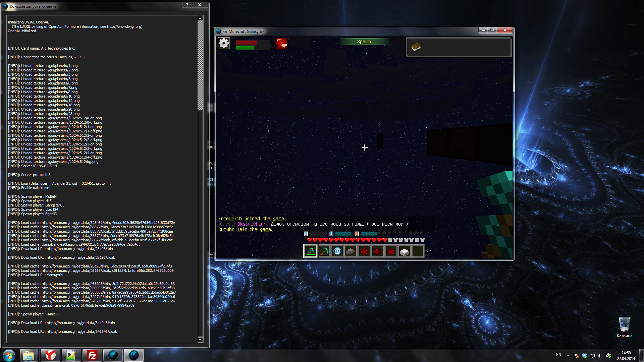This screenshot has height=362, width=644.
Task: Open the gear settings icon in Minecraft Galaxy
Action: pos(224,43)
